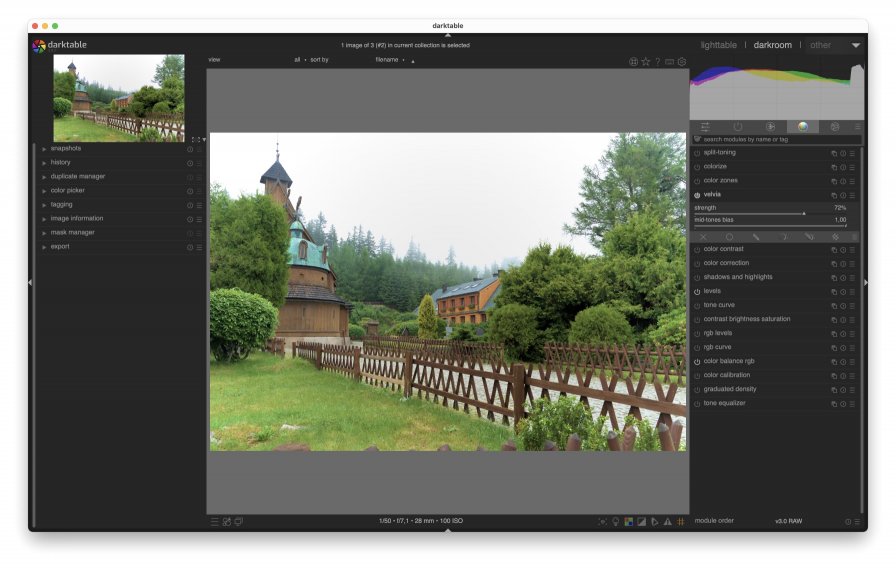Show the color modules group tab
896x569 pixels.
coord(801,127)
